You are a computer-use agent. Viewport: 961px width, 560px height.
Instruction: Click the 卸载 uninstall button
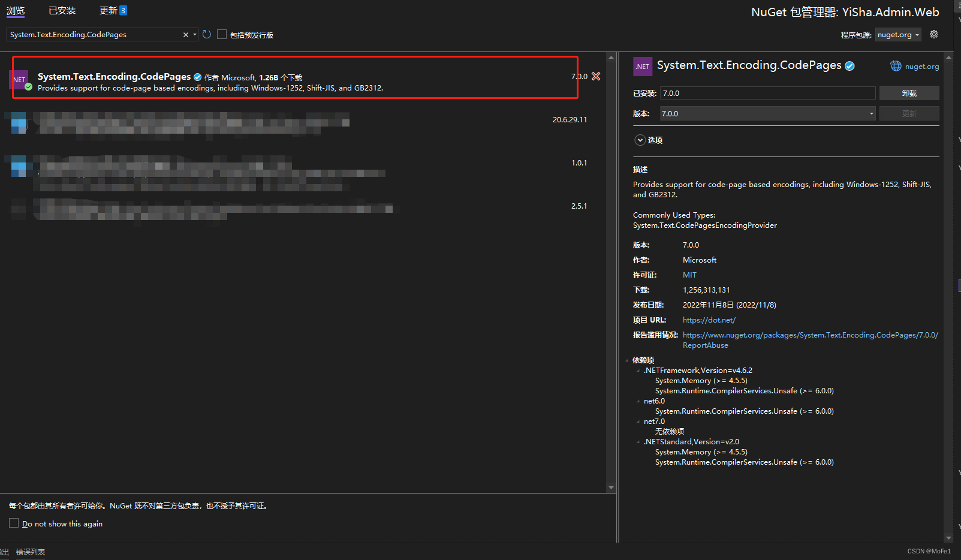909,93
